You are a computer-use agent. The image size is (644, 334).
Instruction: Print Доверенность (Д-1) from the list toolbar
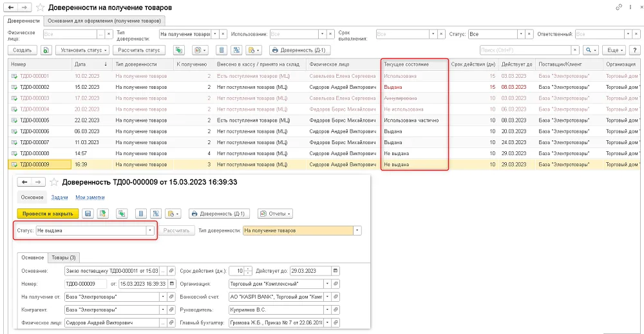point(300,50)
